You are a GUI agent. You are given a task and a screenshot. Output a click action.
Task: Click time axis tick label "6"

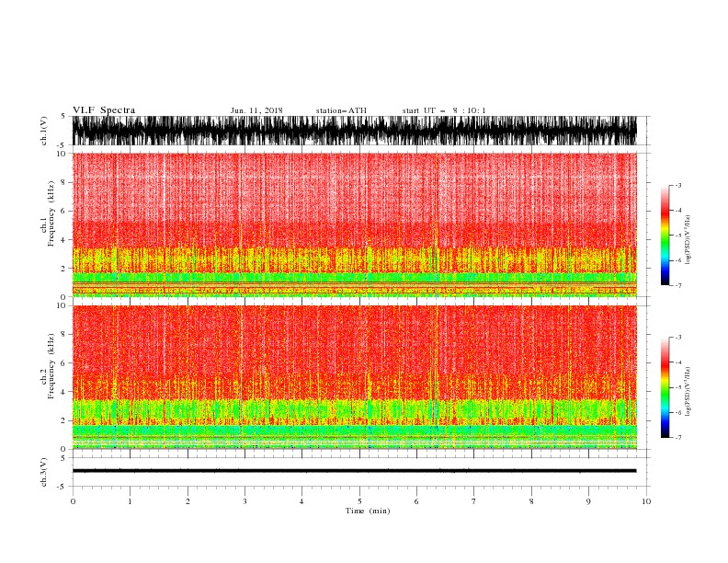[416, 501]
